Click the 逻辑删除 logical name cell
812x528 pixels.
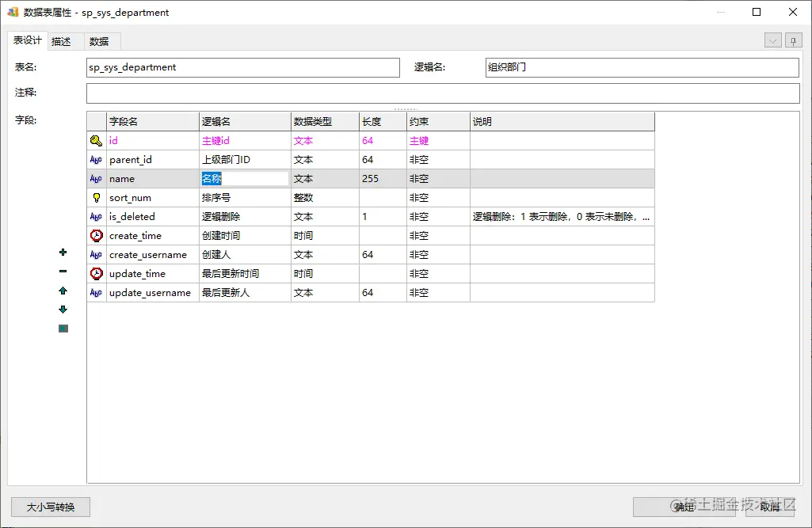[245, 216]
